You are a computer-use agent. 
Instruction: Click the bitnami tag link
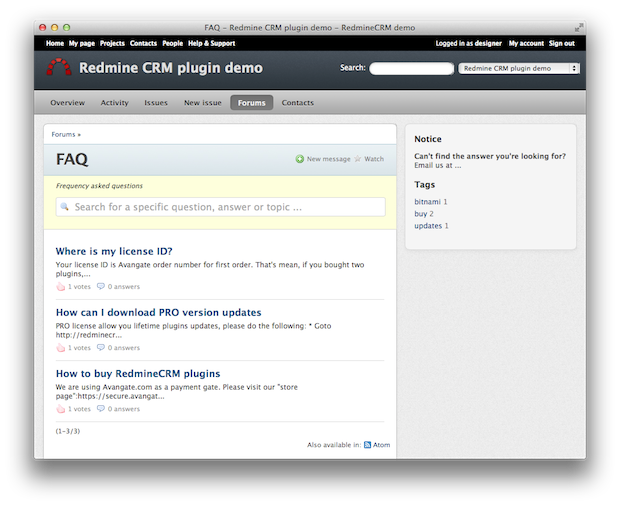coord(427,202)
